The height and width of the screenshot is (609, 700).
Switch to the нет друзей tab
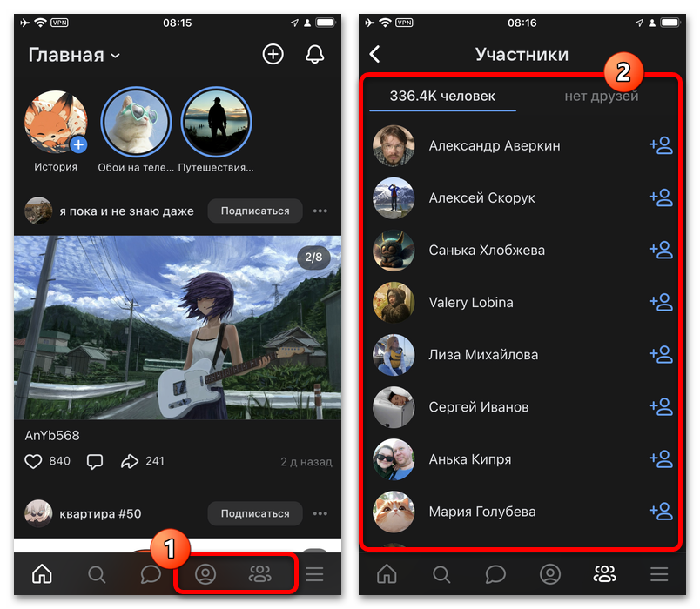pos(602,96)
